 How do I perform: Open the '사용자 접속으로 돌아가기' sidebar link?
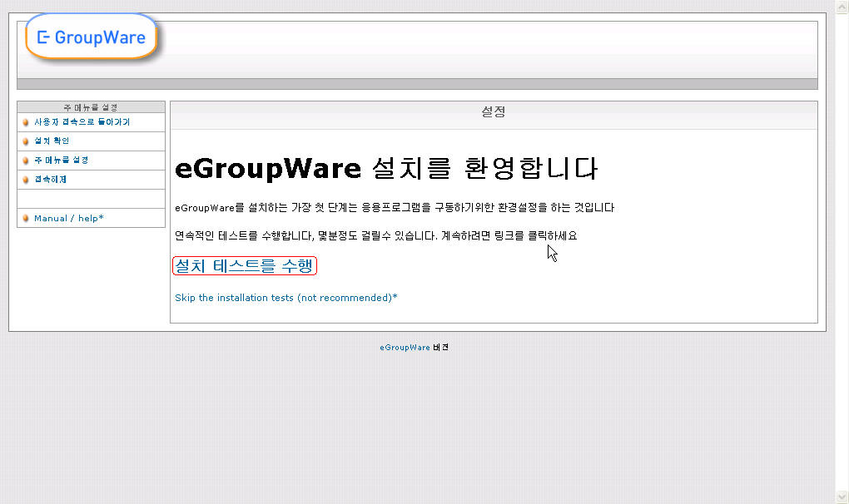pos(82,122)
